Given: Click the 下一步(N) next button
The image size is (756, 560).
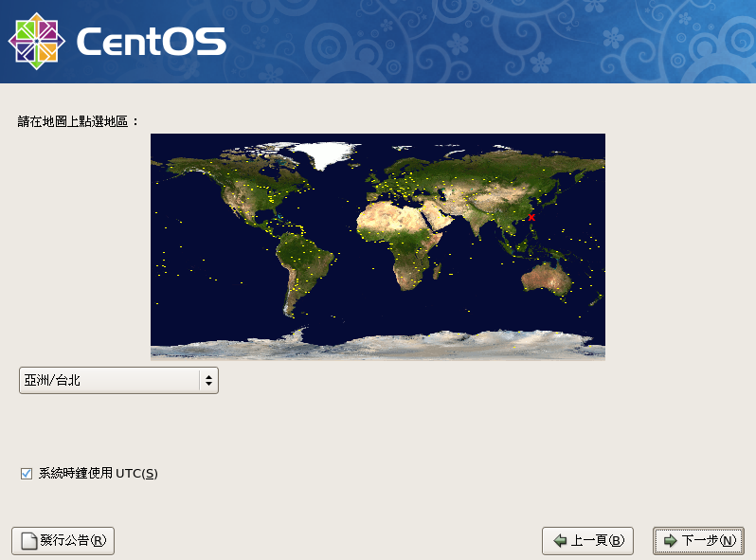Looking at the screenshot, I should coord(698,540).
